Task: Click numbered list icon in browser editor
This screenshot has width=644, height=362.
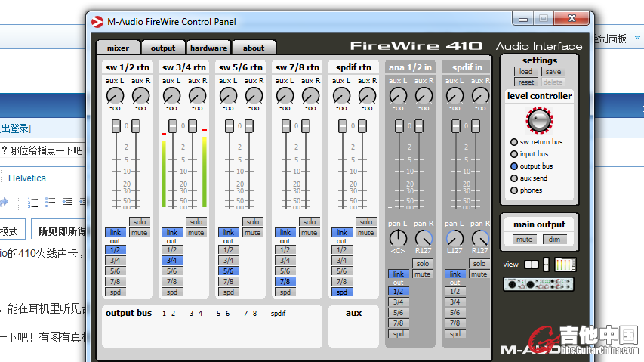Action: 33,203
